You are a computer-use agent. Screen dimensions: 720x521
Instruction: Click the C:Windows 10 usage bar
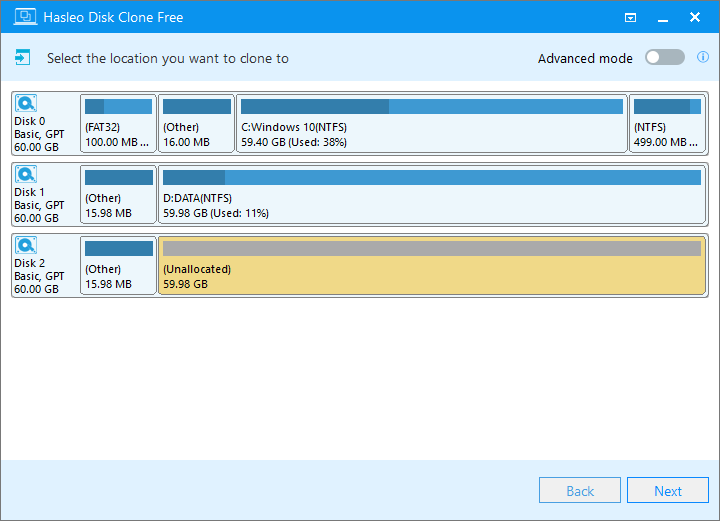point(432,106)
